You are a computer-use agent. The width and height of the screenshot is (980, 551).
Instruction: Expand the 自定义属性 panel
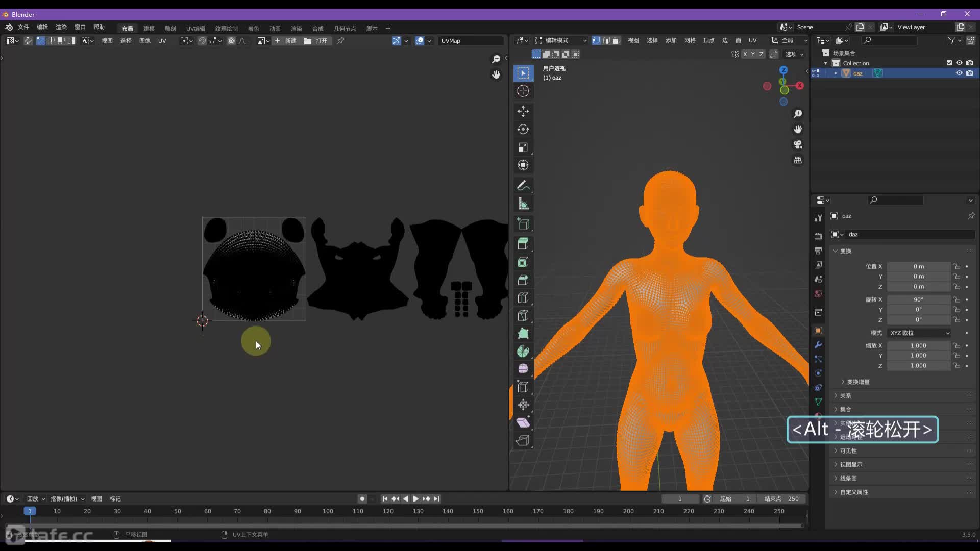(853, 492)
